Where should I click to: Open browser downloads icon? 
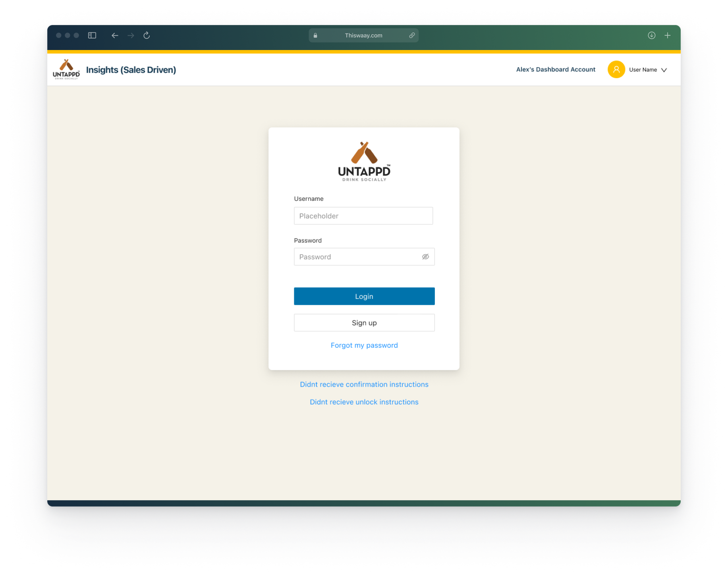[x=651, y=35]
